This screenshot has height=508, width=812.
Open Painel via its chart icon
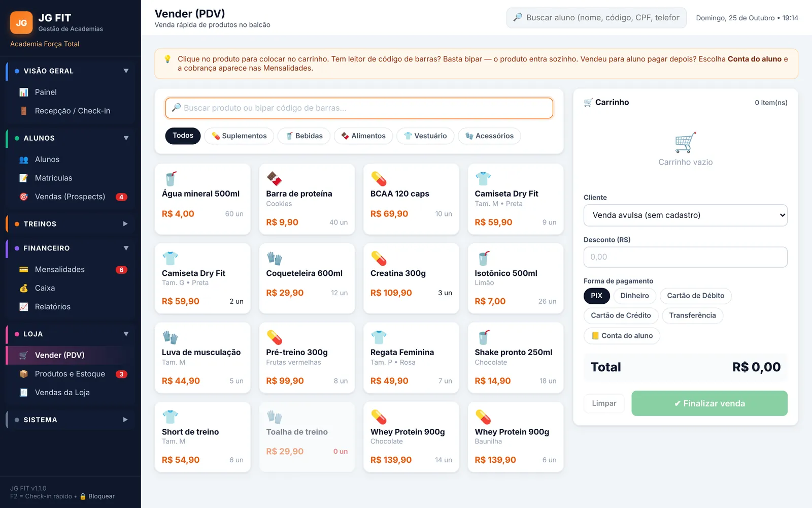pyautogui.click(x=24, y=92)
